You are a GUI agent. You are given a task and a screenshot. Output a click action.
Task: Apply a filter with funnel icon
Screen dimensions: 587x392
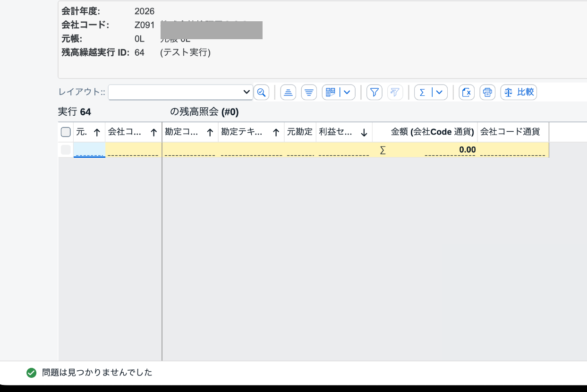tap(374, 92)
